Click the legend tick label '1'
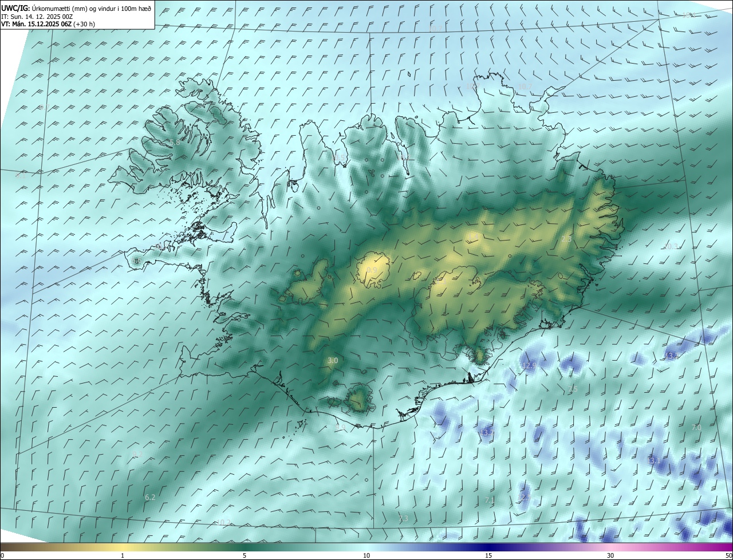Image resolution: width=733 pixels, height=560 pixels. (123, 555)
